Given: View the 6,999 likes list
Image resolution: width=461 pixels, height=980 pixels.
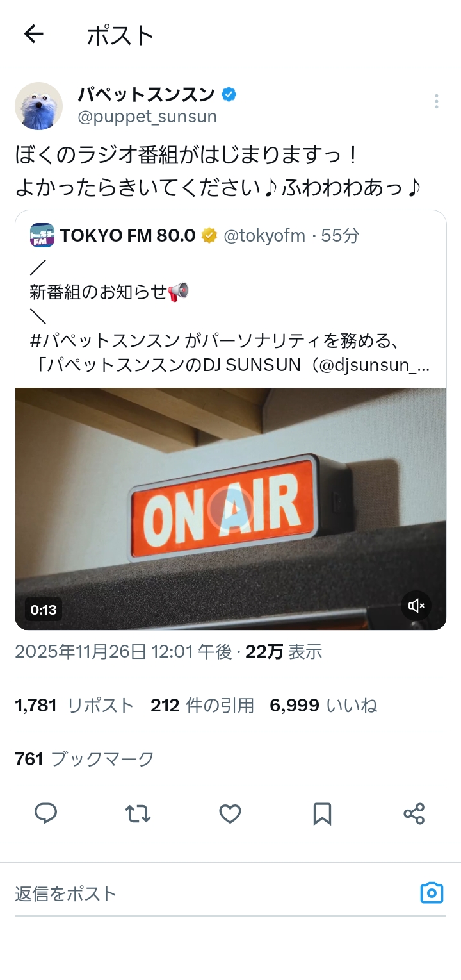Looking at the screenshot, I should point(323,706).
